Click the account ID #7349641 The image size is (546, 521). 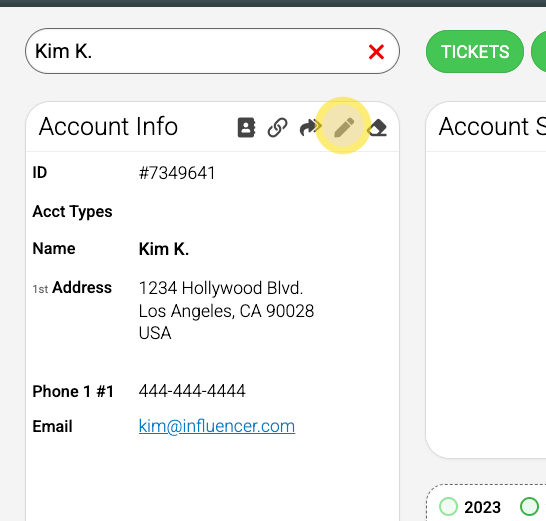coord(177,173)
